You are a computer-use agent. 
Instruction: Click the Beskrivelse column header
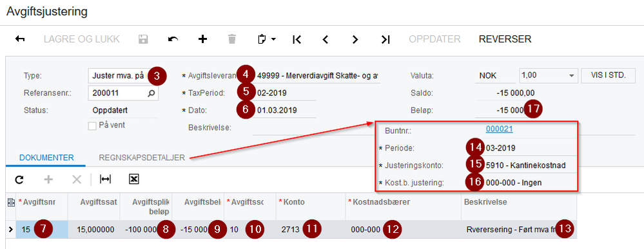pos(519,207)
